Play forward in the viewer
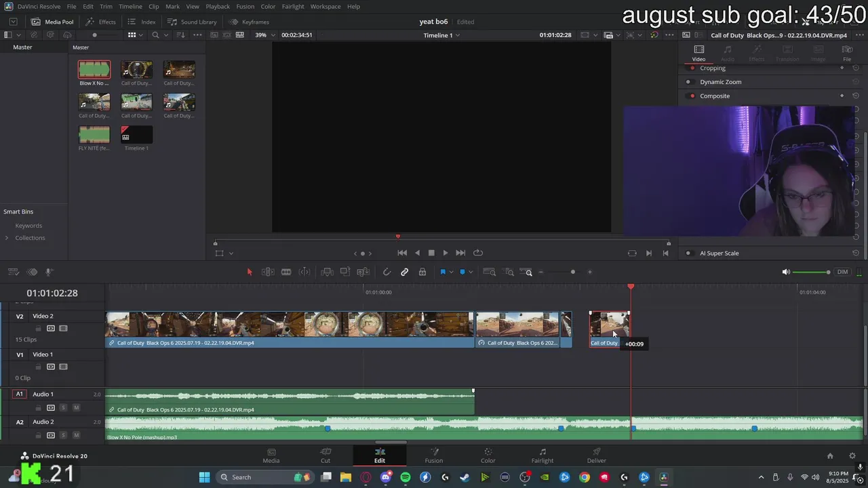The width and height of the screenshot is (868, 488). pos(446,253)
